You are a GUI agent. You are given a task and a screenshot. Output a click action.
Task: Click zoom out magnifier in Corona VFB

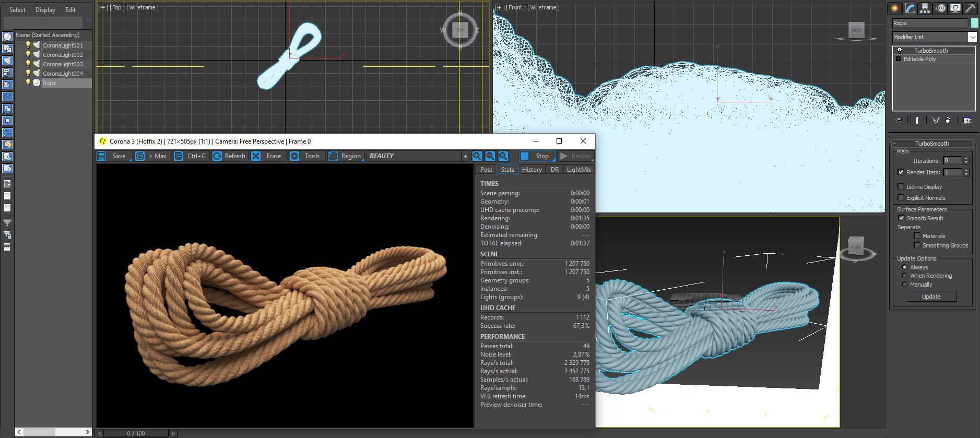(x=490, y=156)
